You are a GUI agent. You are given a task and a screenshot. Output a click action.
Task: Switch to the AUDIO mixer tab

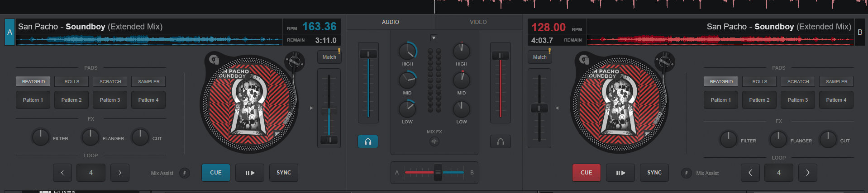point(390,22)
